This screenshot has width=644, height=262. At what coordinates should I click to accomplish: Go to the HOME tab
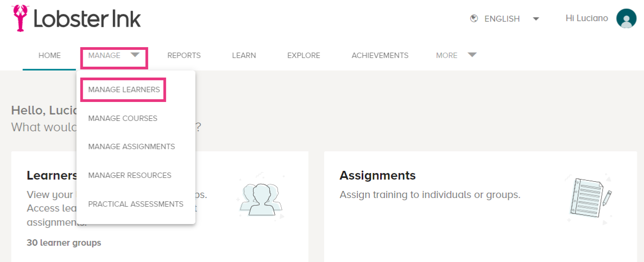point(50,55)
